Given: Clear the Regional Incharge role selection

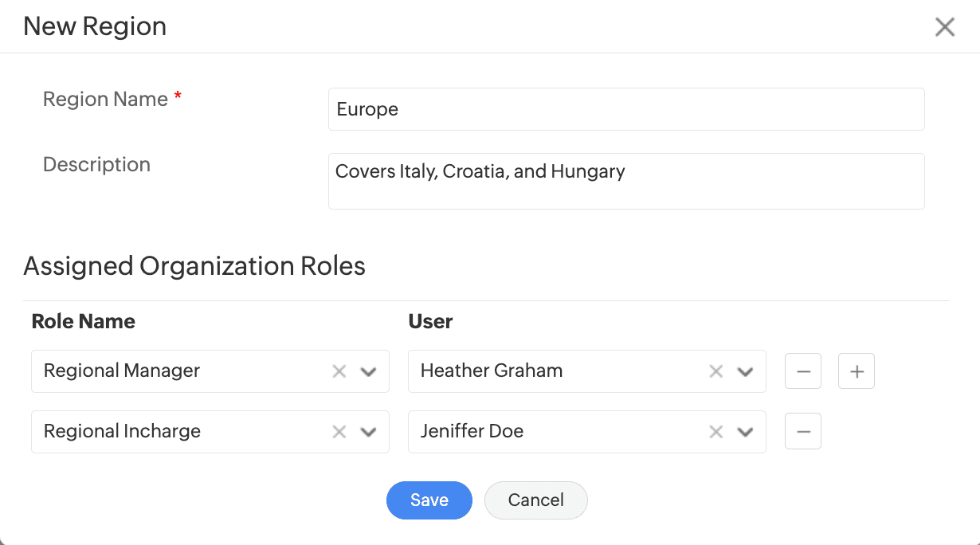Looking at the screenshot, I should point(339,432).
